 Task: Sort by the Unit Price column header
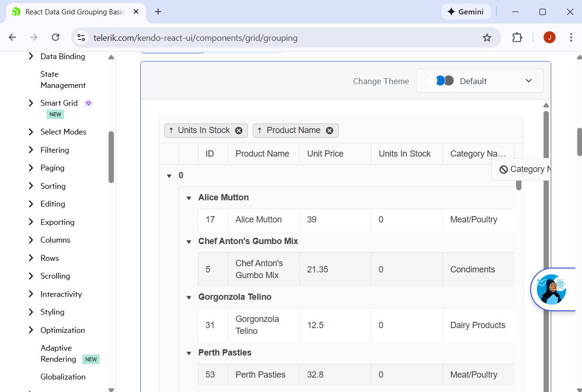(x=325, y=154)
